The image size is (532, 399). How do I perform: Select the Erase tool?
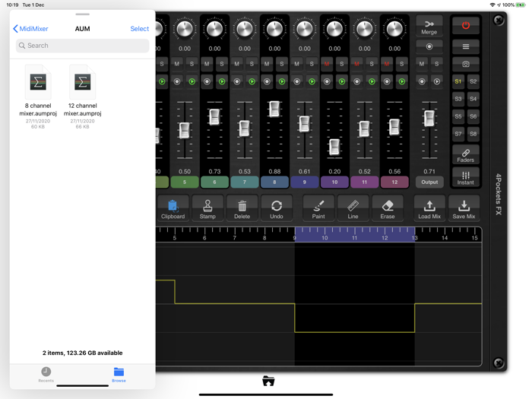[388, 208]
